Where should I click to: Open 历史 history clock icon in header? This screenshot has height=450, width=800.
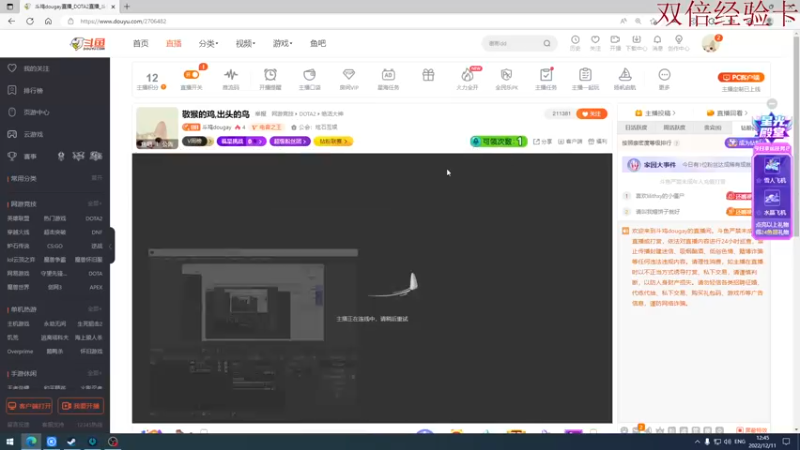click(575, 40)
